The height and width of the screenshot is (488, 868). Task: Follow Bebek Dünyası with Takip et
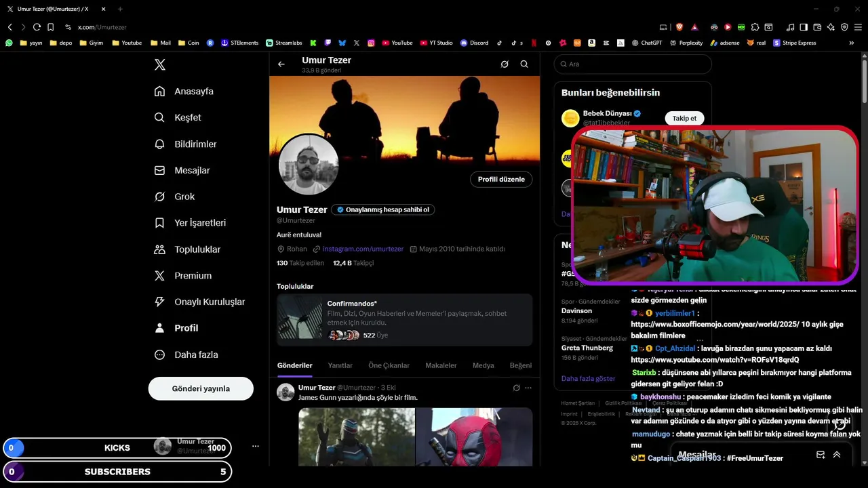684,118
